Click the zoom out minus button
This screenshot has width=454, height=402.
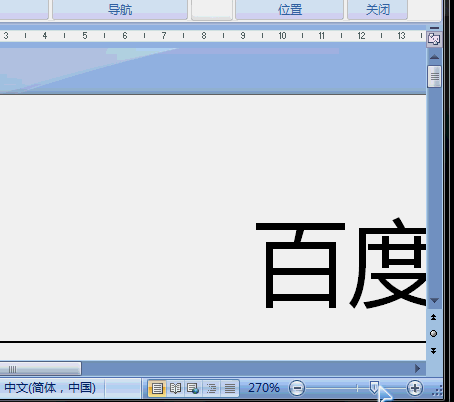[x=297, y=388]
